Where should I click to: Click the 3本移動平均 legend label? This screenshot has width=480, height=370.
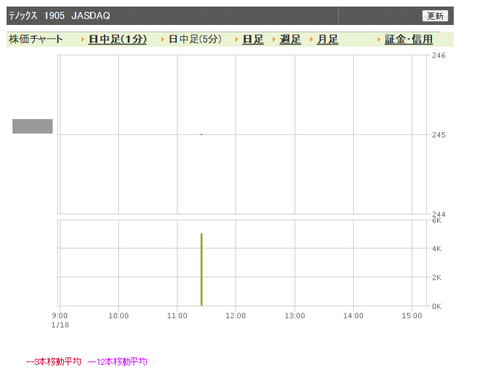pyautogui.click(x=54, y=362)
